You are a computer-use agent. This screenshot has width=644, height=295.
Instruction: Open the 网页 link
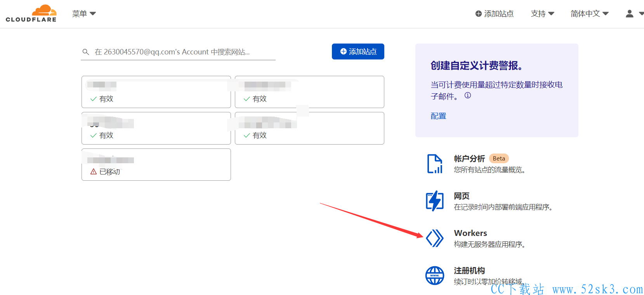462,196
